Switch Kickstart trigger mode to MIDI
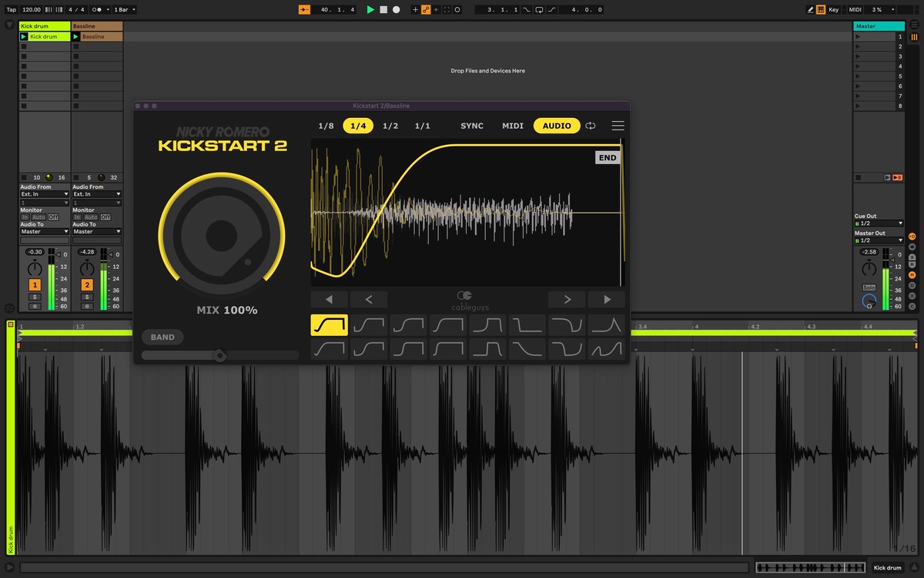Viewport: 924px width, 578px height. click(513, 126)
